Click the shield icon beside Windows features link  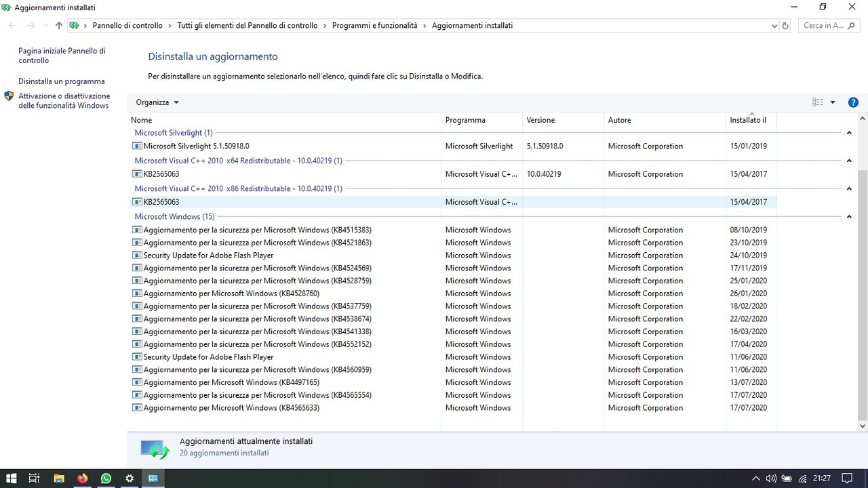coord(9,96)
